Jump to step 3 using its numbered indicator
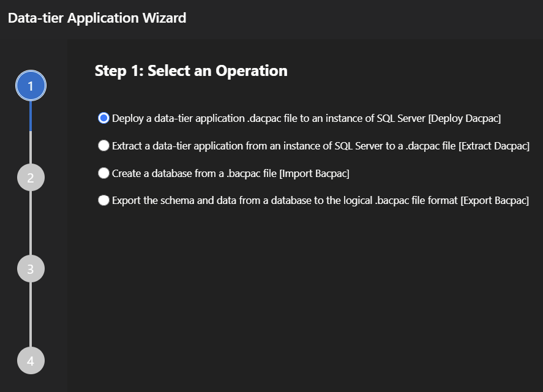Screen dimensions: 543x392 pyautogui.click(x=30, y=269)
